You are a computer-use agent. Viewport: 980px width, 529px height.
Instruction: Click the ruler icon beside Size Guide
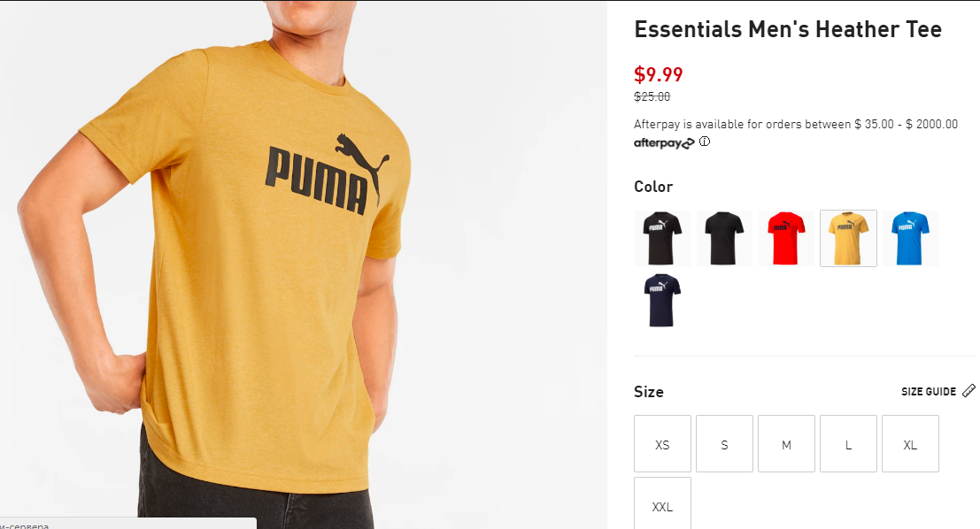pyautogui.click(x=968, y=391)
